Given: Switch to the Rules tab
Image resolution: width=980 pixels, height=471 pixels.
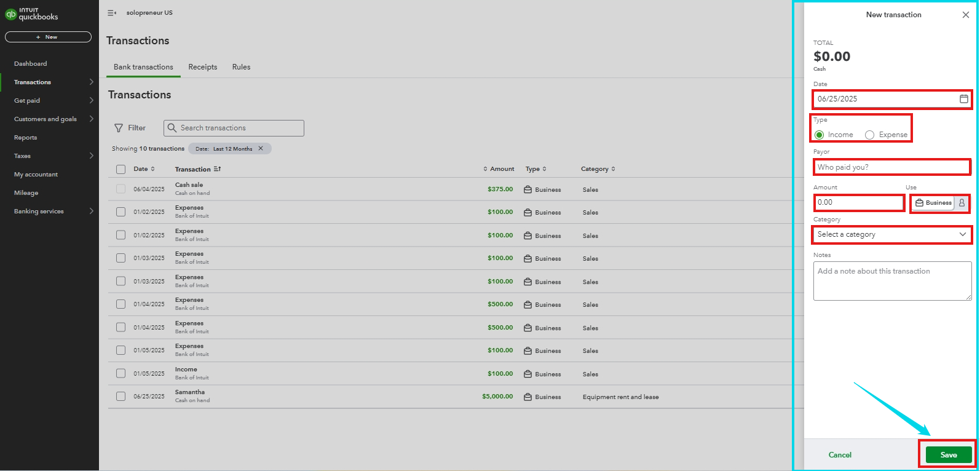Looking at the screenshot, I should tap(241, 67).
